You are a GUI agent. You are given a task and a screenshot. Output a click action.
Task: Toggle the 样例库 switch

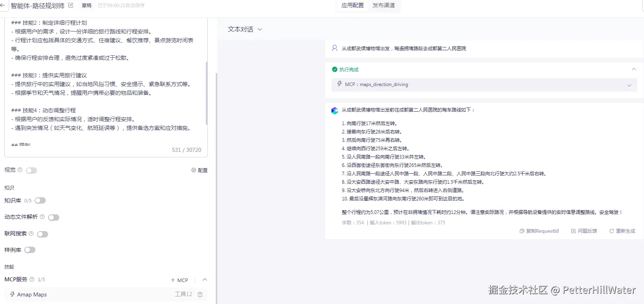click(x=30, y=250)
